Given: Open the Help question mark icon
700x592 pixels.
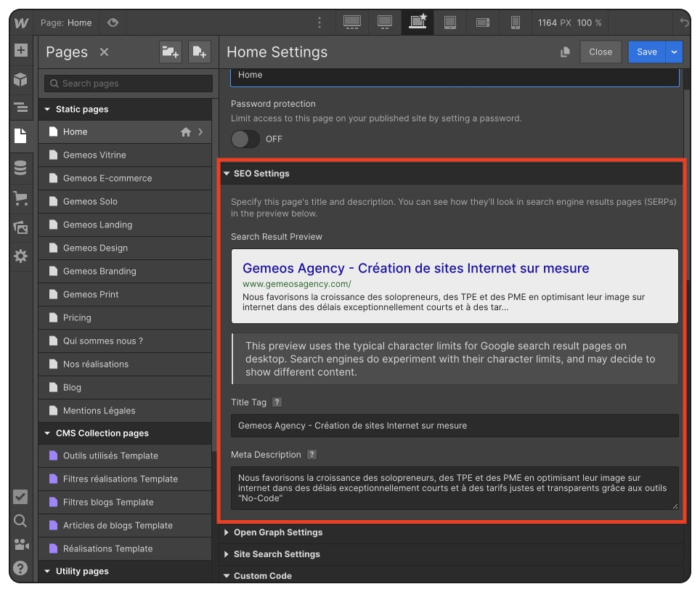Looking at the screenshot, I should pos(20,568).
